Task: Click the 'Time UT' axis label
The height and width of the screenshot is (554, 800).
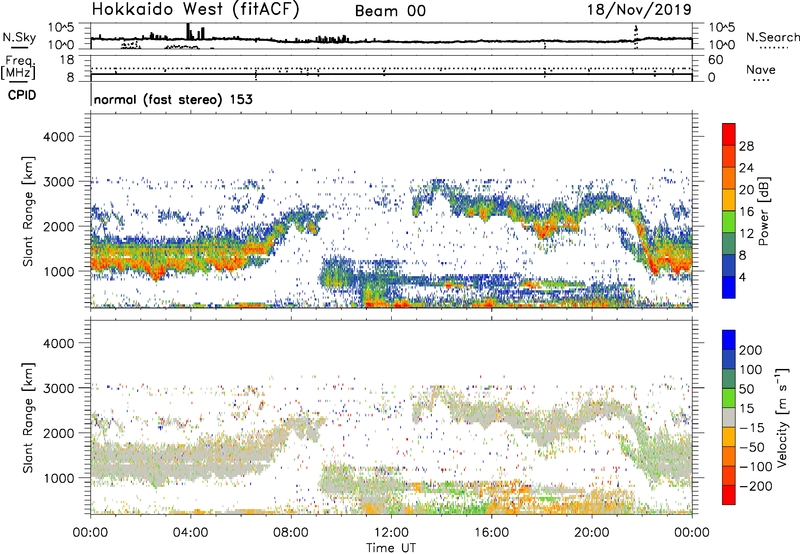Action: [391, 548]
